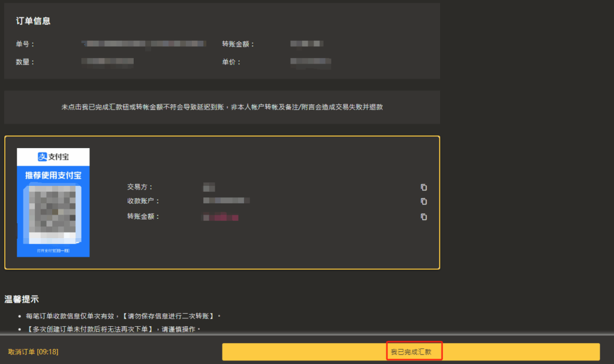Click 转账金额 value in order info
The height and width of the screenshot is (364, 614).
306,44
